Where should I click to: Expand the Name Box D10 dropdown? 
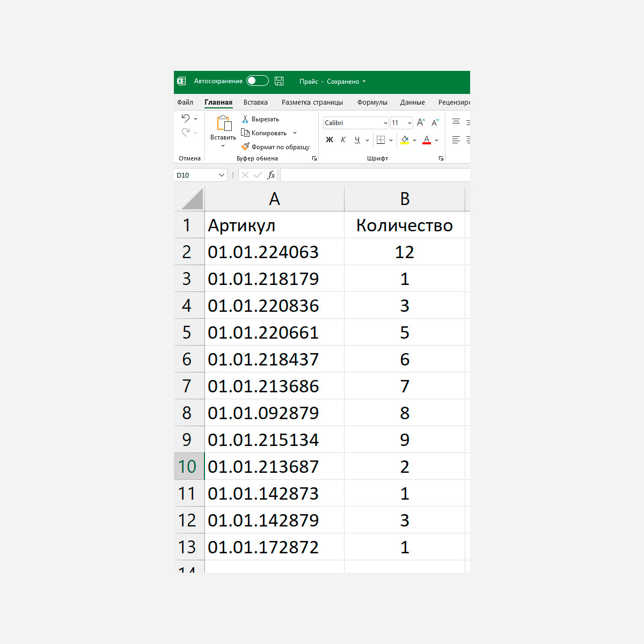pos(222,175)
